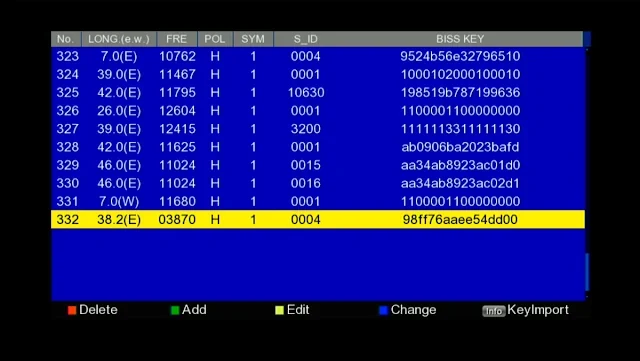This screenshot has width=640, height=361.
Task: Click the blue Change color button
Action: click(383, 310)
